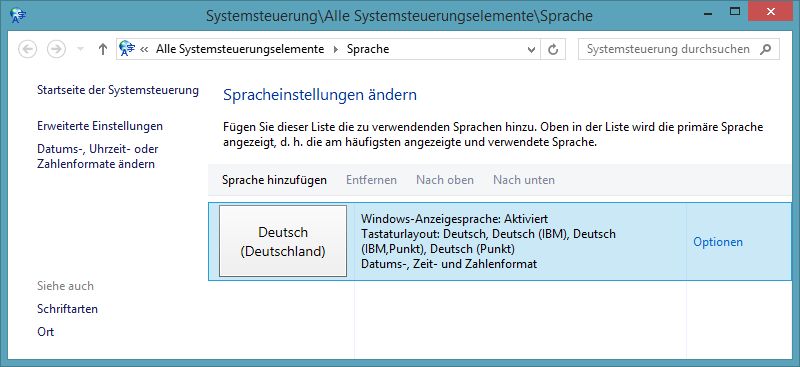Focus the Systemsteuerung durchsuchen field
The image size is (800, 367).
point(679,49)
